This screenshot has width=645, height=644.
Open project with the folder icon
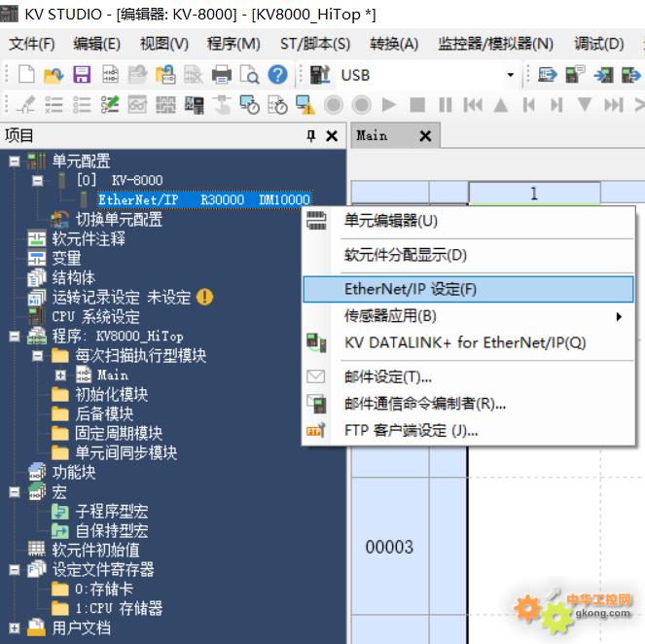54,75
